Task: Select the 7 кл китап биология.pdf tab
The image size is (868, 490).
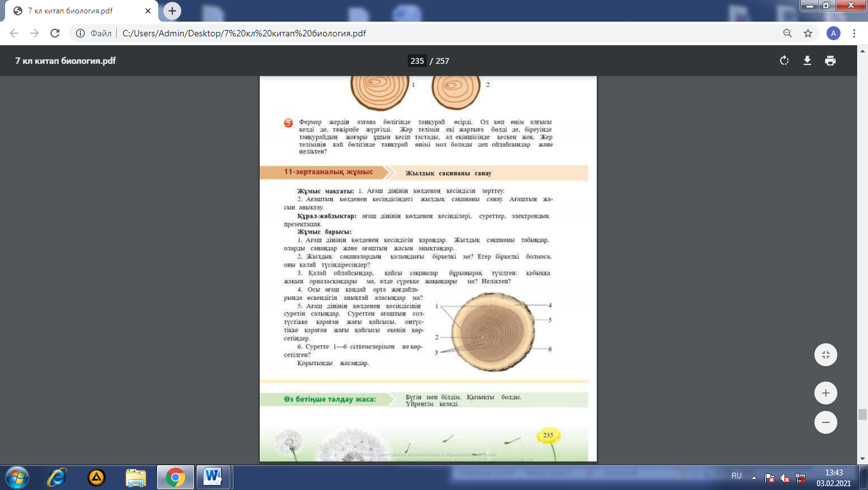Action: pyautogui.click(x=81, y=11)
